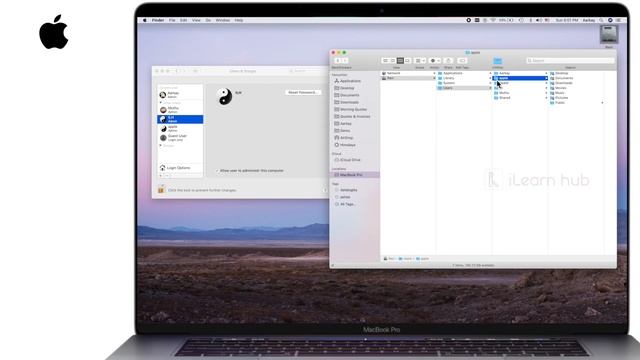
Task: Click the drive icon on the desktop
Action: point(609,35)
